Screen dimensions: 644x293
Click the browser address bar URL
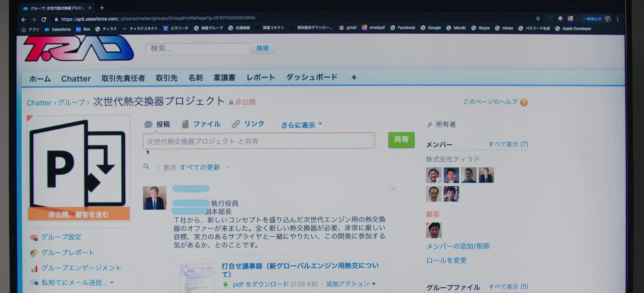[x=158, y=18]
